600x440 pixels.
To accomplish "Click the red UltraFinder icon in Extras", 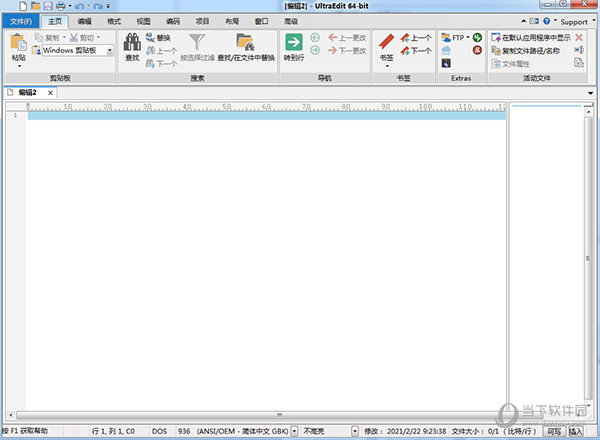I will coord(477,50).
